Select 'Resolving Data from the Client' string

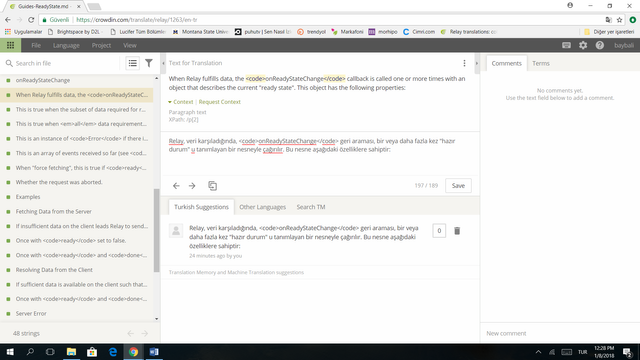pyautogui.click(x=77, y=270)
